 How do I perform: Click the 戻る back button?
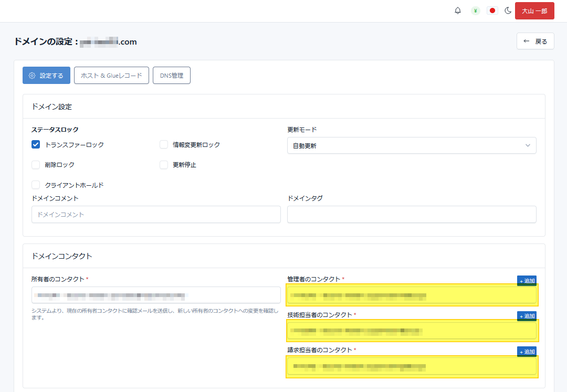coord(535,41)
